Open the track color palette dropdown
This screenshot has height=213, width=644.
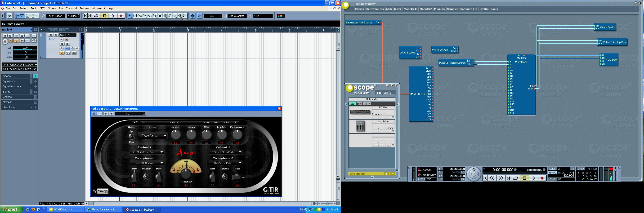pyautogui.click(x=281, y=16)
